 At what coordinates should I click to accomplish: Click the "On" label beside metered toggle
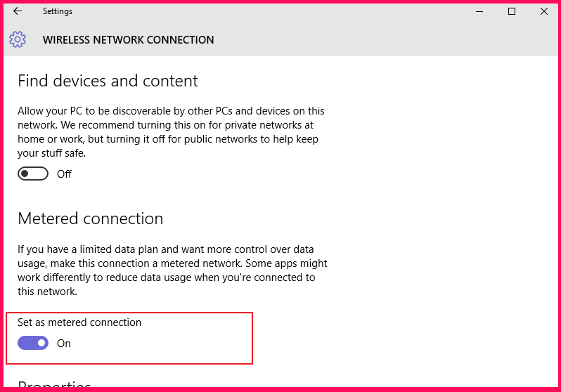point(64,344)
